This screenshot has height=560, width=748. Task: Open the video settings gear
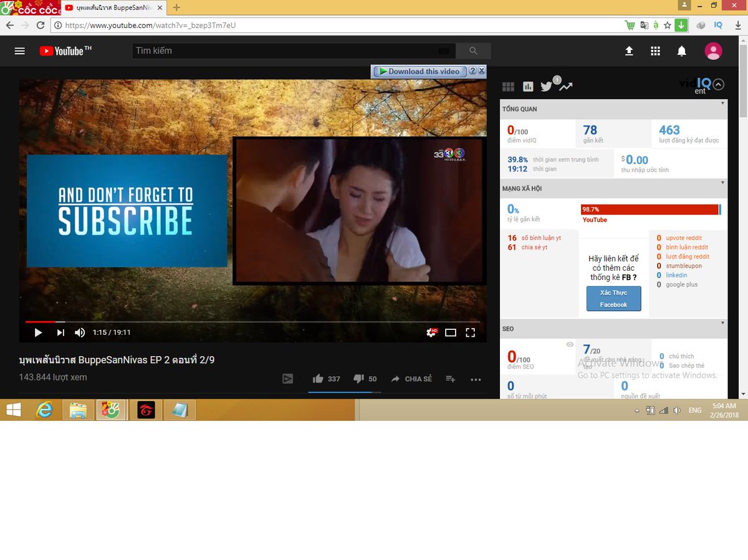[x=431, y=332]
